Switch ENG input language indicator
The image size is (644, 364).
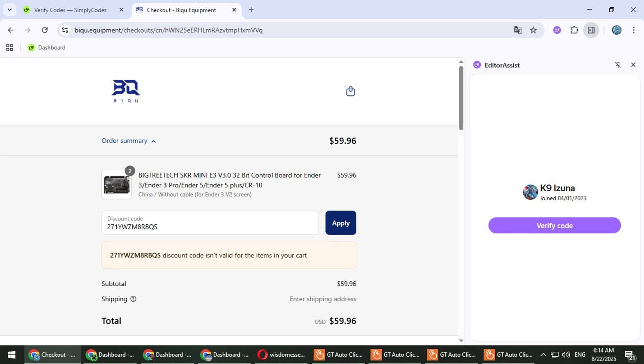(580, 355)
